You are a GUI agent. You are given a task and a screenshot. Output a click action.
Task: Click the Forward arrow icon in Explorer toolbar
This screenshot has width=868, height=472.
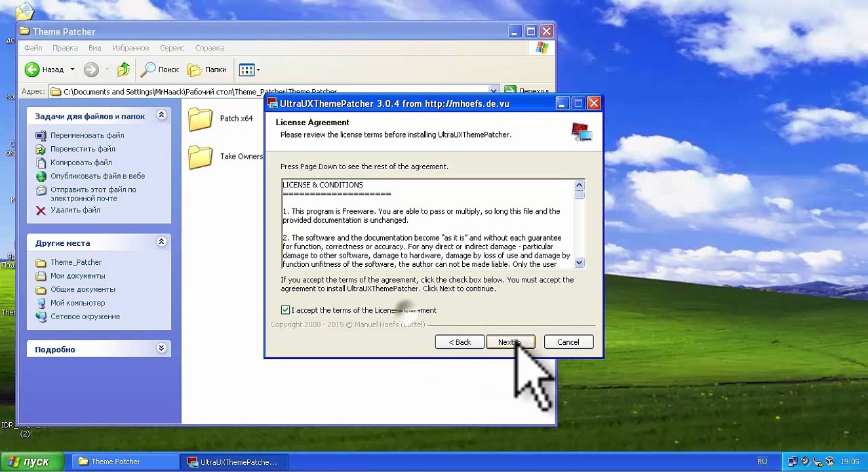tap(91, 69)
